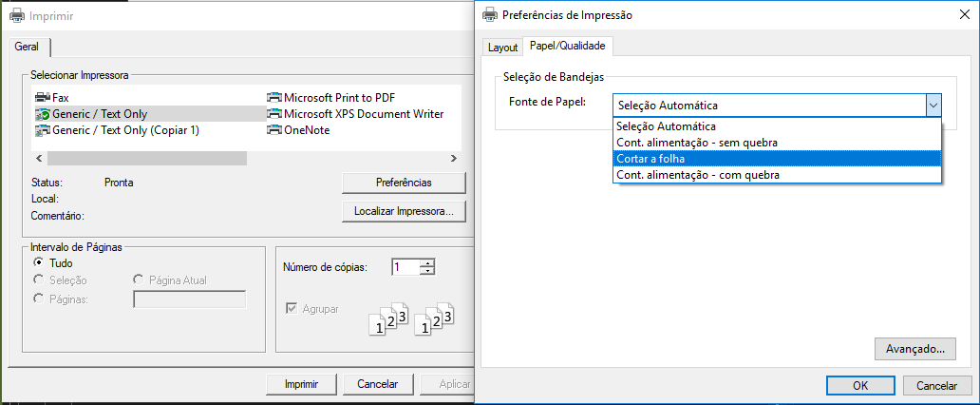Select Generic / Text Only (Copiar 1) printer

[x=118, y=130]
